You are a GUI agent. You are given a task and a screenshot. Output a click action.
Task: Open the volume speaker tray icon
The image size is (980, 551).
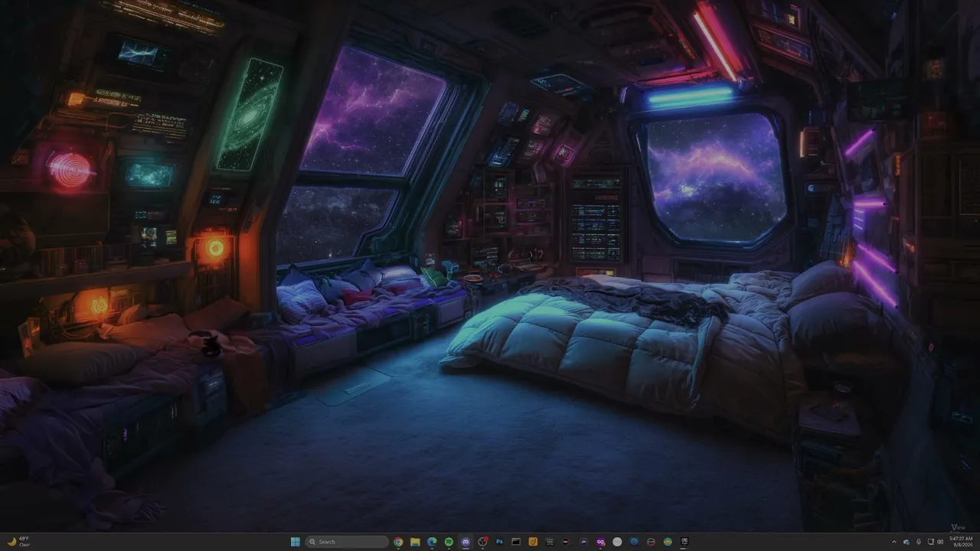tap(940, 542)
